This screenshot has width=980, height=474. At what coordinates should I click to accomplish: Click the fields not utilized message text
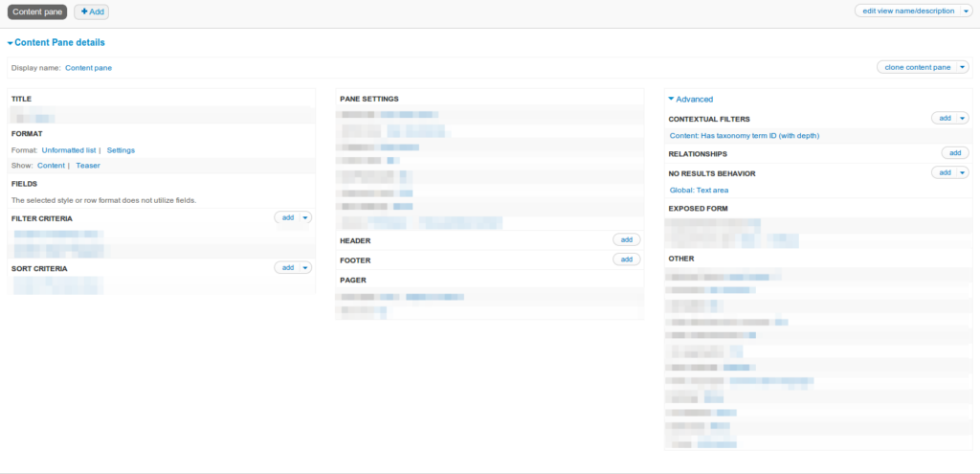(103, 200)
